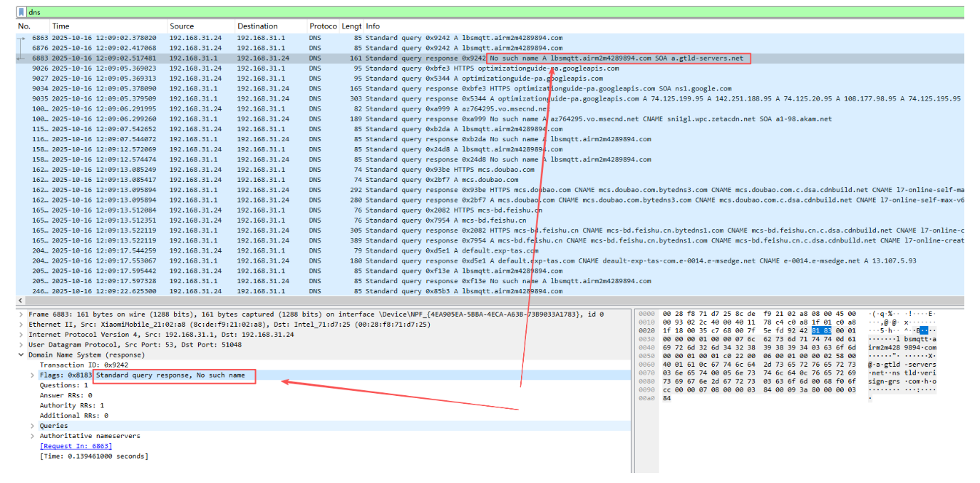
Task: Expand the Queries tree node
Action: 32,426
